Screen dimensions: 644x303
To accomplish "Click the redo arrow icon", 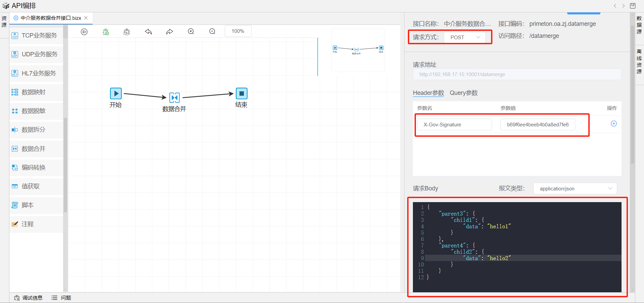I will point(170,32).
